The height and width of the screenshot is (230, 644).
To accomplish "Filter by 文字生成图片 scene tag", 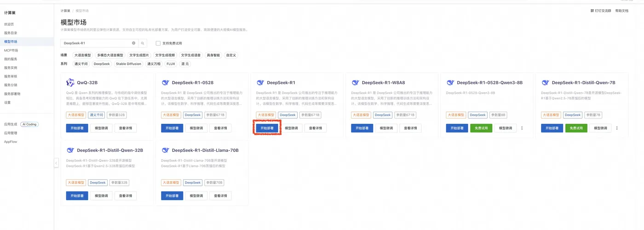I will 139,55.
